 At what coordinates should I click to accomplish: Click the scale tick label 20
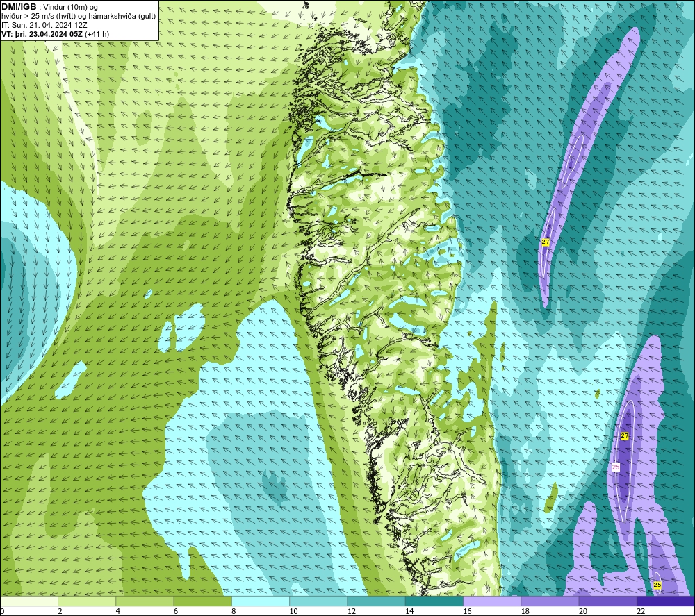coord(583,612)
